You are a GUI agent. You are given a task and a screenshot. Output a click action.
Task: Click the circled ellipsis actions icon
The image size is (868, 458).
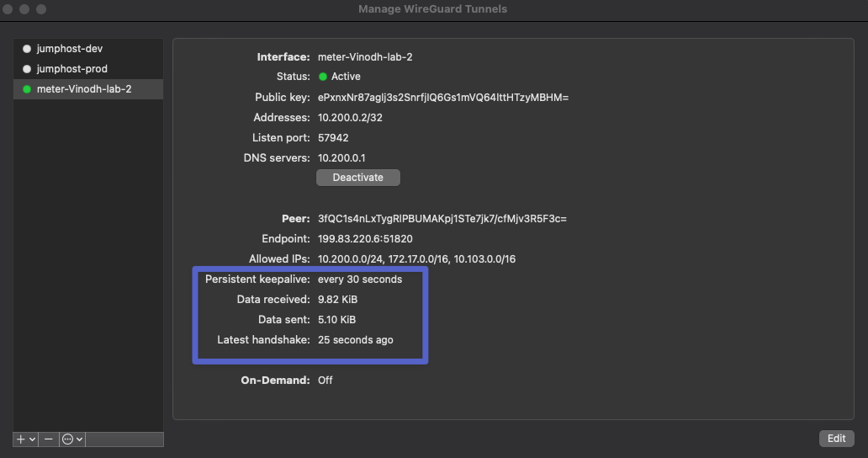pyautogui.click(x=68, y=439)
